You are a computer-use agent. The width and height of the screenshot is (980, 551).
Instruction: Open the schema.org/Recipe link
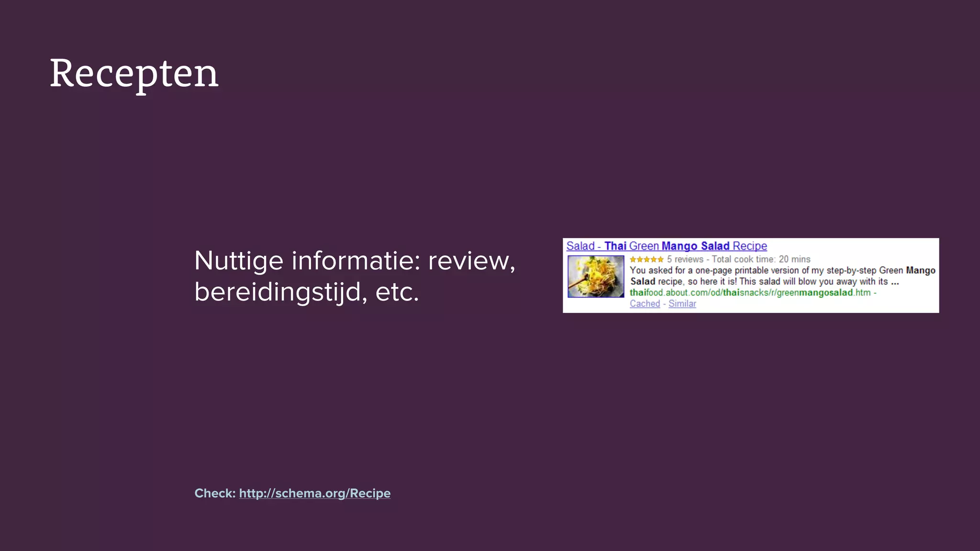pyautogui.click(x=314, y=493)
